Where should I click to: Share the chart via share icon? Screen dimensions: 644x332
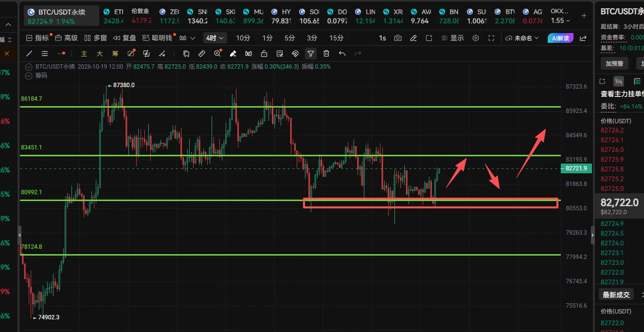pyautogui.click(x=583, y=38)
